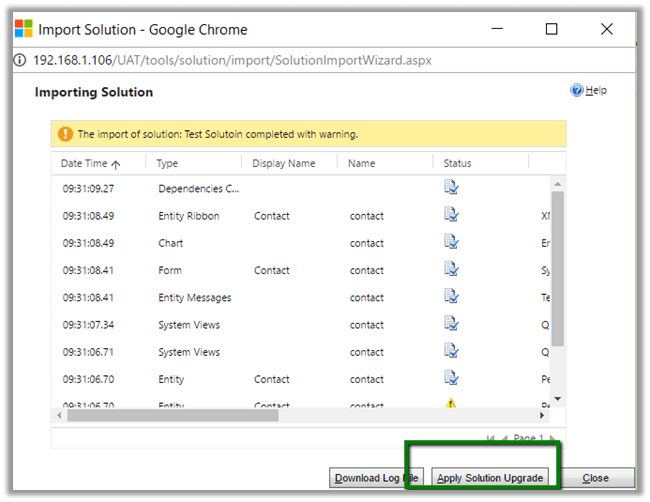Image resolution: width=650 pixels, height=502 pixels.
Task: Click the vertical scrollbar of the grid
Action: 558,270
